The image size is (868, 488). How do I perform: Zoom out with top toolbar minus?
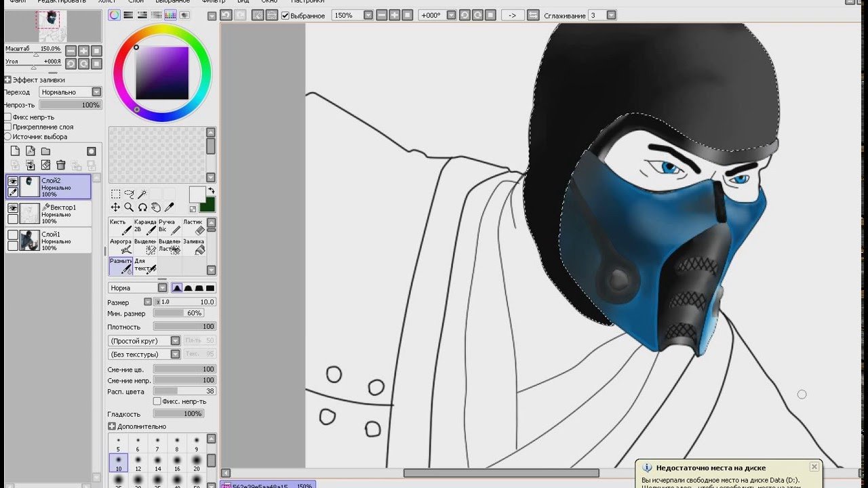381,15
